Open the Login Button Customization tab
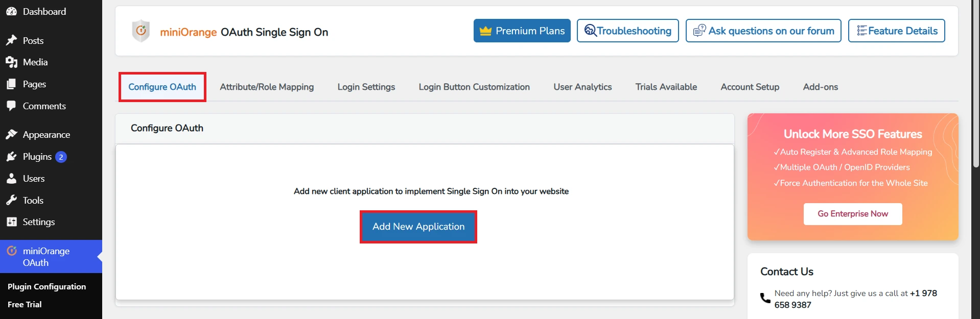The width and height of the screenshot is (980, 319). [474, 87]
